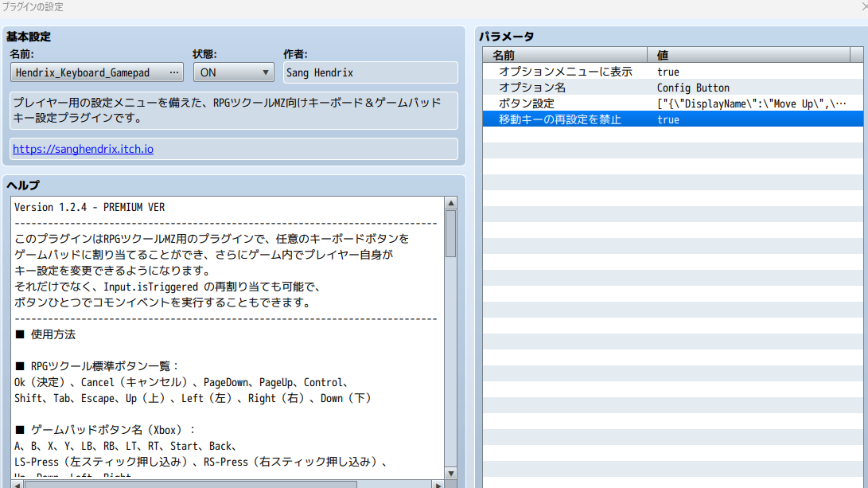Click the true value of オプションメニューに表示
This screenshot has width=868, height=488.
(668, 72)
